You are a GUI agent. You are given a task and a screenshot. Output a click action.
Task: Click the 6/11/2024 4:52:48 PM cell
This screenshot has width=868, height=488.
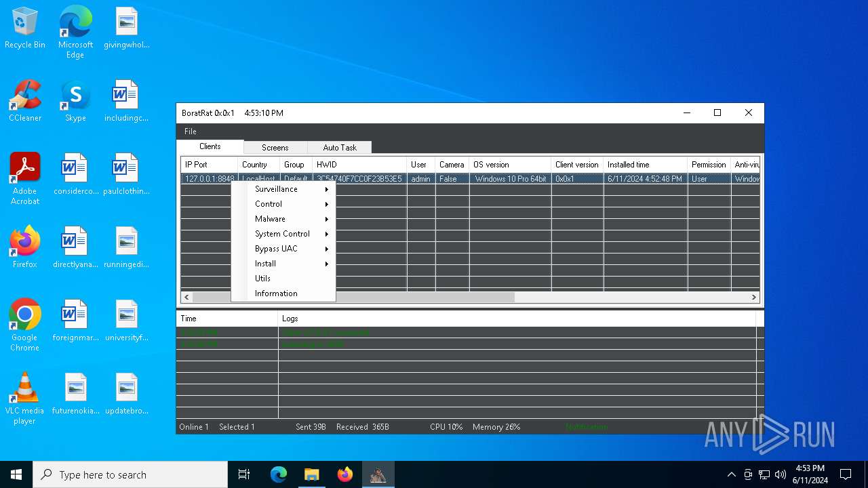tap(645, 179)
